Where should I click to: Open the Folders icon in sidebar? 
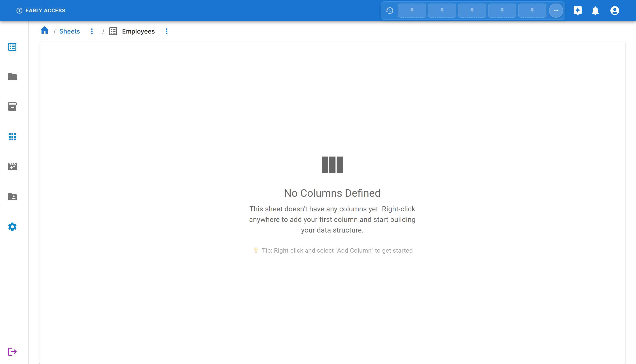click(12, 77)
